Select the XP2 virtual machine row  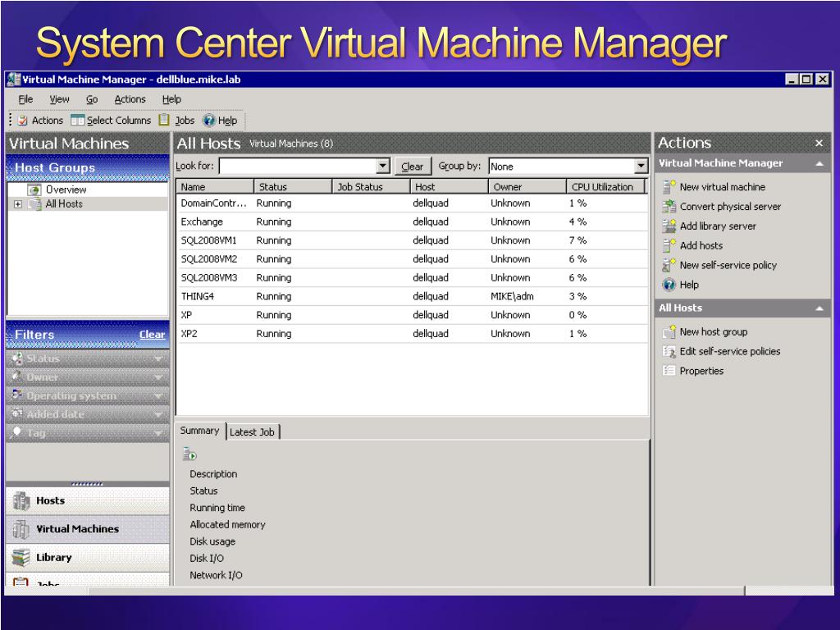click(x=412, y=334)
